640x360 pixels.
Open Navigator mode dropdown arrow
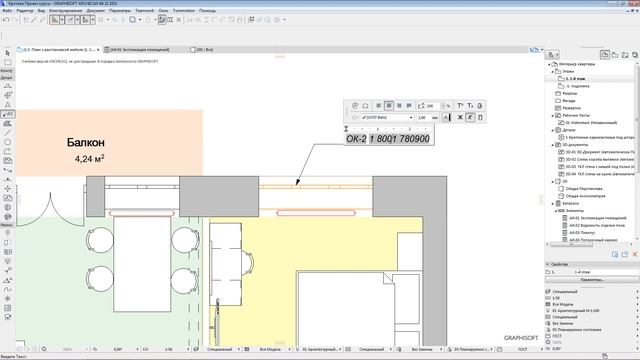[x=557, y=55]
